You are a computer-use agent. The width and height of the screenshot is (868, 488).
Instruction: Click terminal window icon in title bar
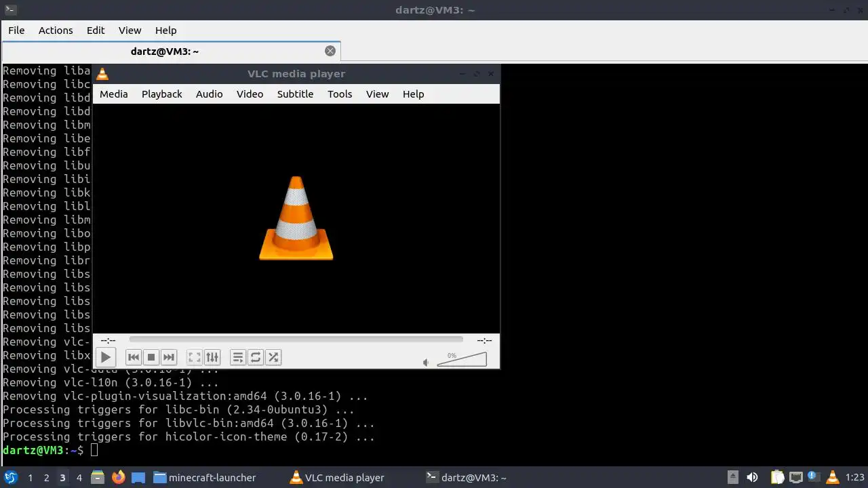[x=10, y=10]
